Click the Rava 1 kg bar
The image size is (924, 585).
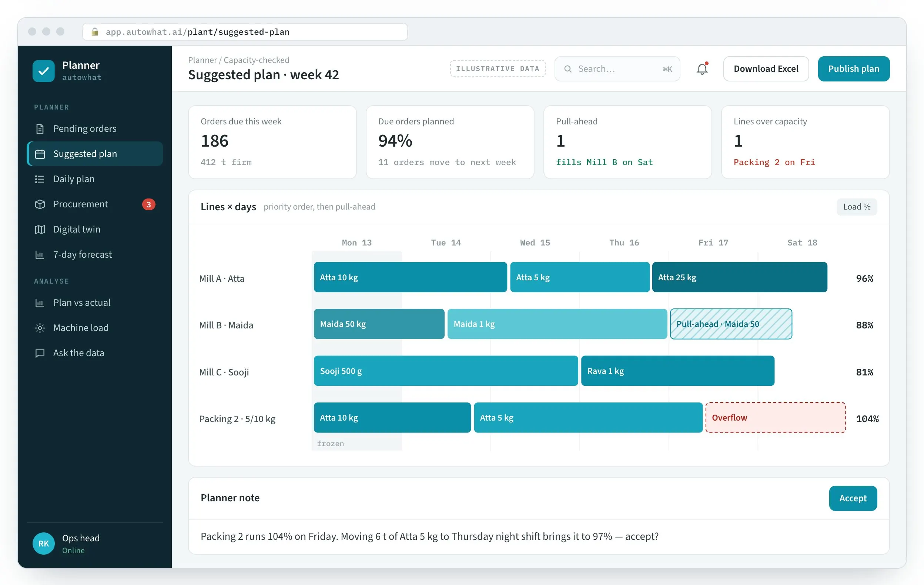point(677,371)
